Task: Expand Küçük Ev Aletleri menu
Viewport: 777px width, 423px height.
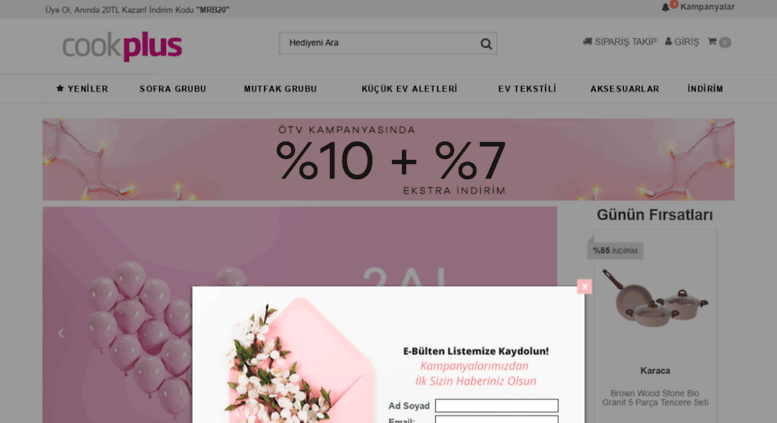Action: coord(409,89)
